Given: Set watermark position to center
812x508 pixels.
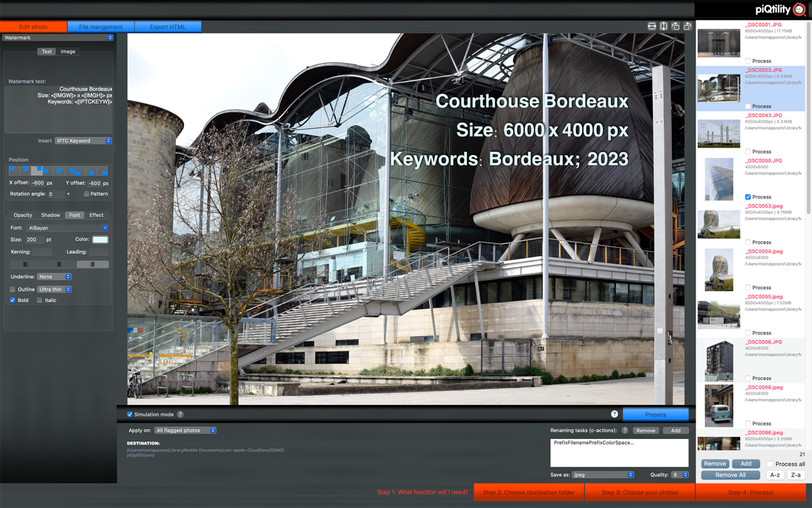Looking at the screenshot, I should point(59,171).
